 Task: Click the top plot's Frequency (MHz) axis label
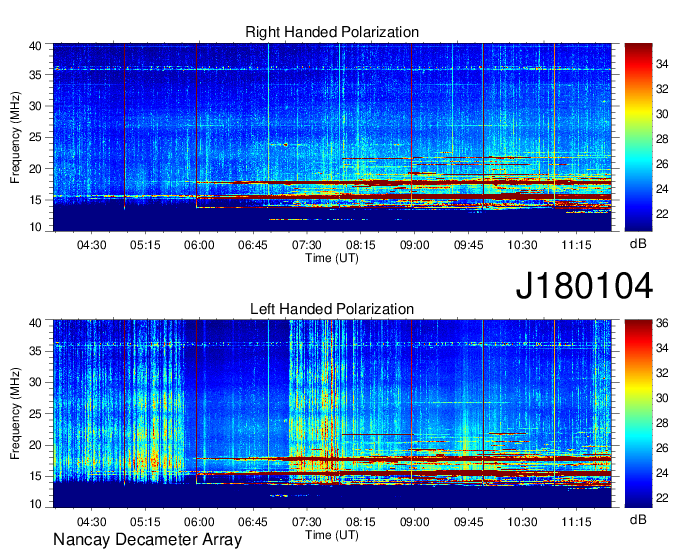tap(15, 137)
